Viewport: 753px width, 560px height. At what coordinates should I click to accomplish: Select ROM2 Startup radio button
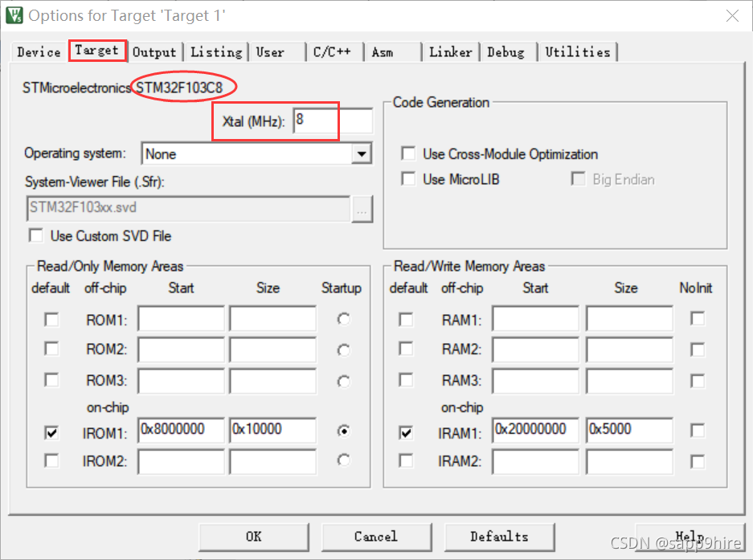pos(343,350)
